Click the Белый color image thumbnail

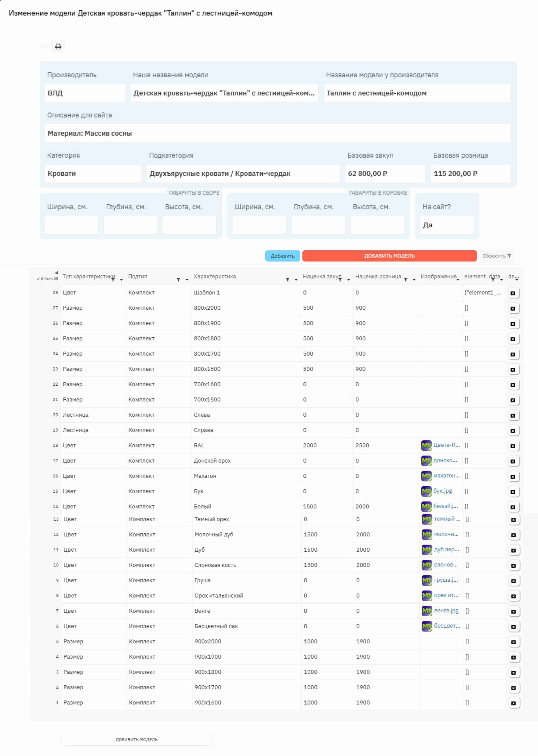pyautogui.click(x=426, y=506)
